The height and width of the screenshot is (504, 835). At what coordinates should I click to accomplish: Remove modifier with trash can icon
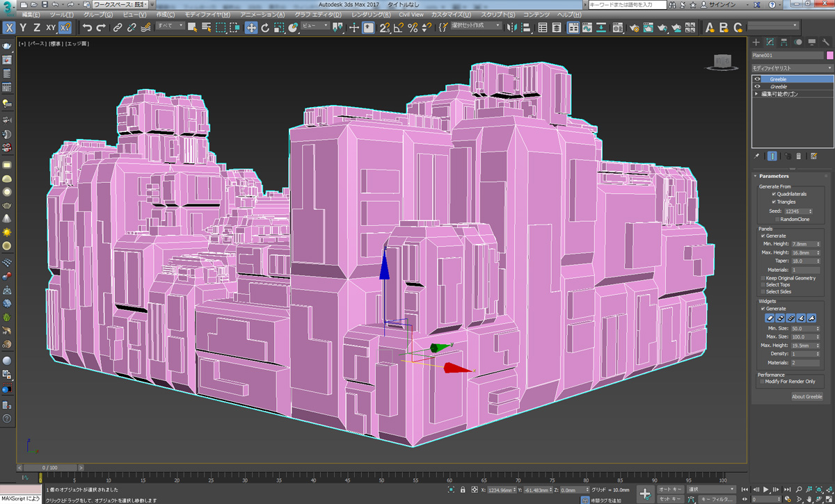[x=799, y=156]
